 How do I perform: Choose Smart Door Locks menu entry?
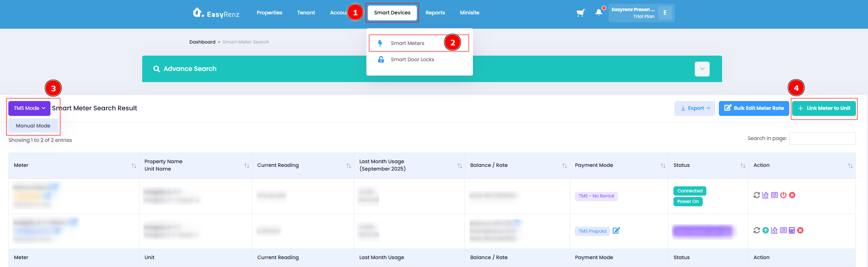click(x=412, y=59)
